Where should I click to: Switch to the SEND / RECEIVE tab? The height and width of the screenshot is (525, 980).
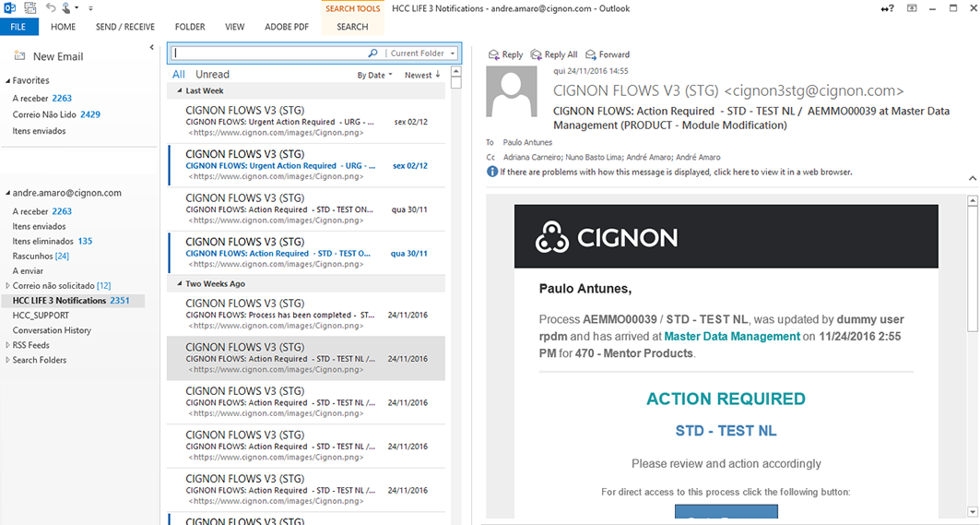point(125,27)
